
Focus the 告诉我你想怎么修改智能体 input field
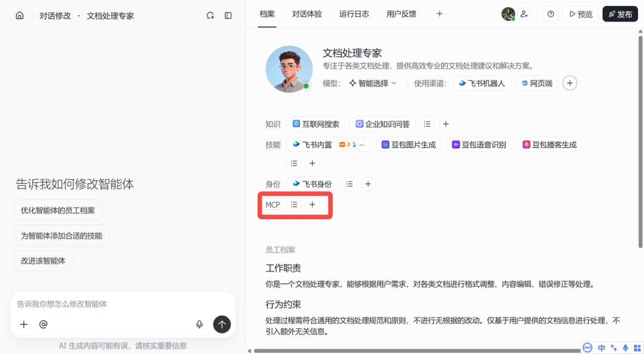tap(123, 304)
